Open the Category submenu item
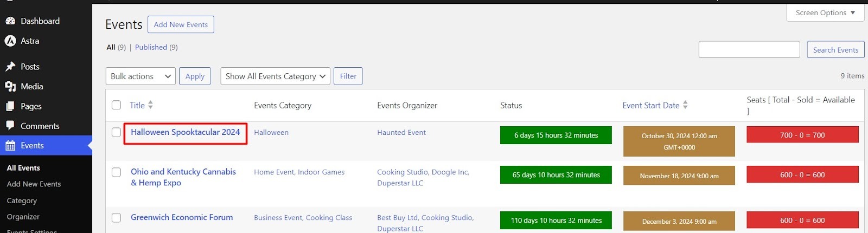The width and height of the screenshot is (868, 233). pos(22,200)
